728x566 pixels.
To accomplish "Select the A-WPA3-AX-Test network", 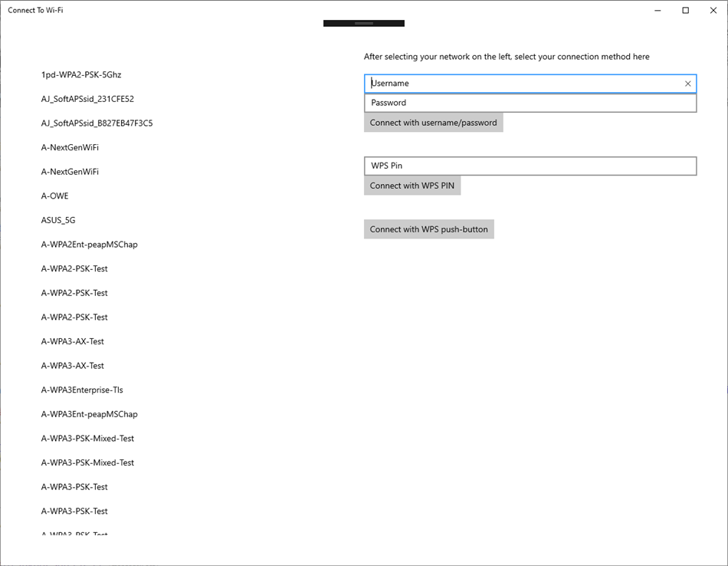I will tap(74, 341).
